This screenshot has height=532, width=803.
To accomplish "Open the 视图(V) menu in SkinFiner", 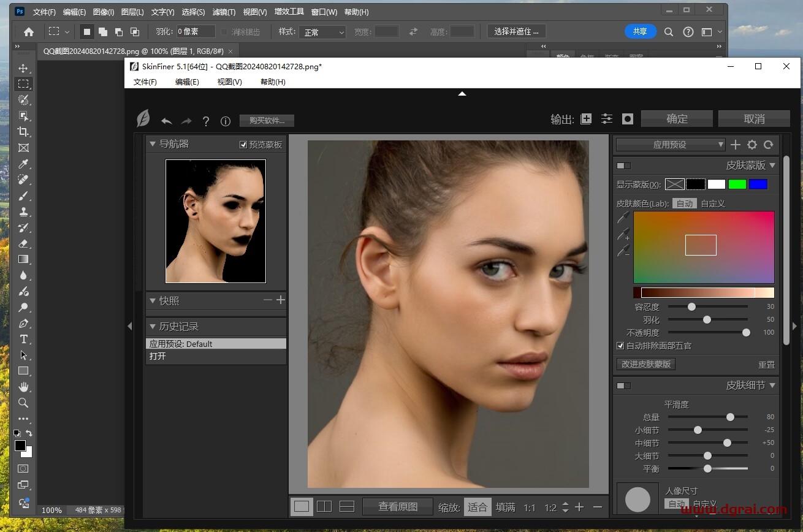I will click(x=229, y=82).
